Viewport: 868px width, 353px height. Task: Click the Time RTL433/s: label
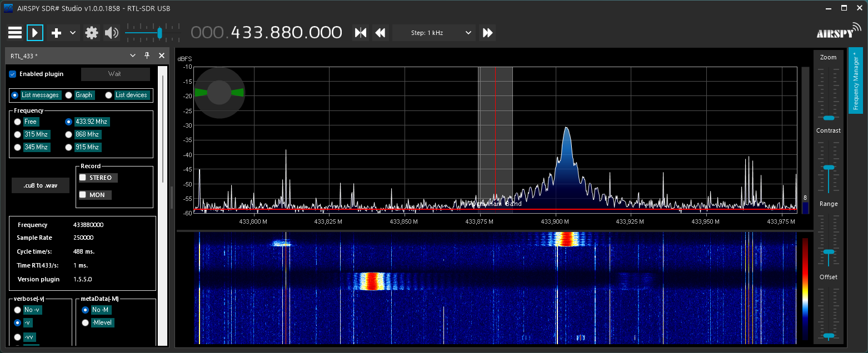pyautogui.click(x=38, y=265)
